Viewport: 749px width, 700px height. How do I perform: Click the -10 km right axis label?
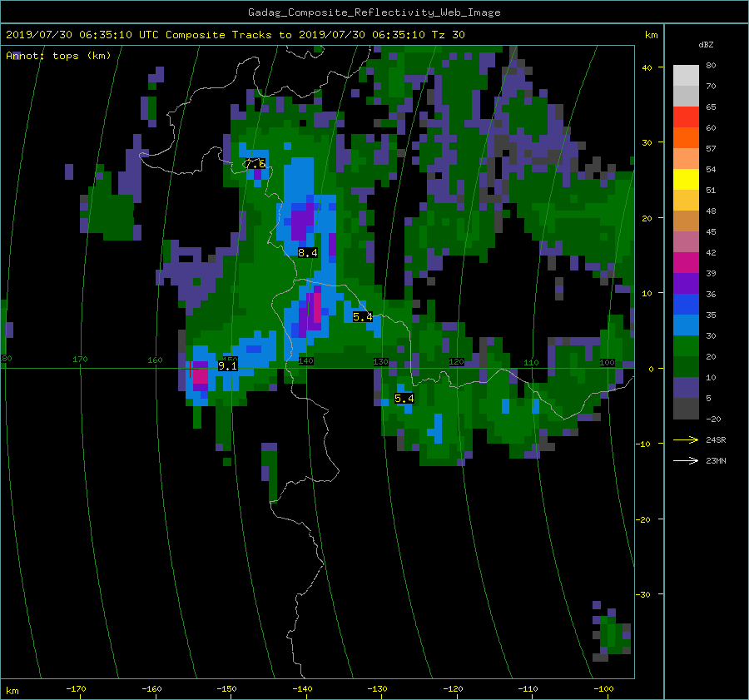click(643, 444)
